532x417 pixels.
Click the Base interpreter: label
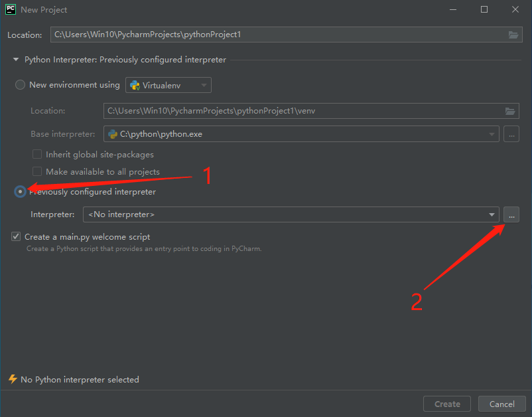coord(63,134)
